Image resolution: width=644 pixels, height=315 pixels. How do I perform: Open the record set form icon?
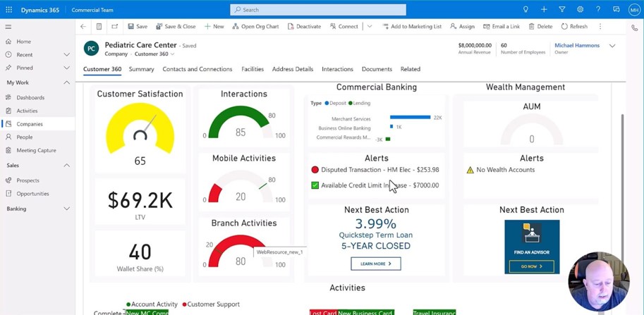[x=99, y=26]
